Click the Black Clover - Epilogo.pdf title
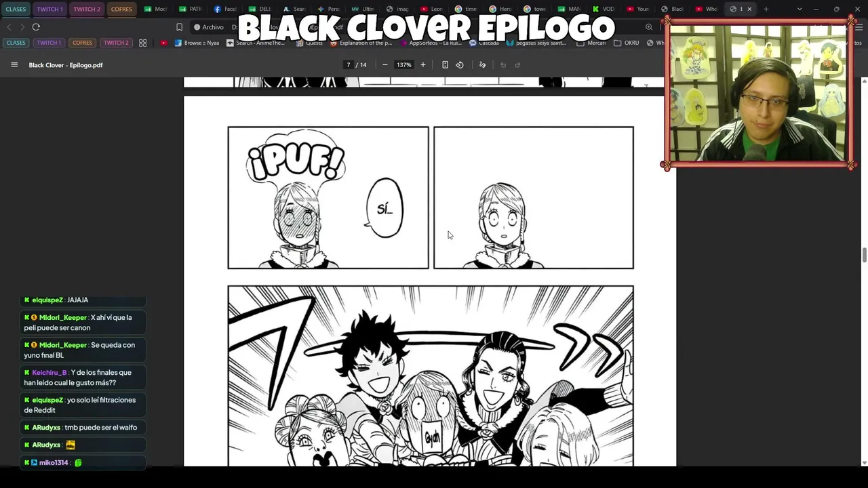This screenshot has width=868, height=488. point(66,65)
